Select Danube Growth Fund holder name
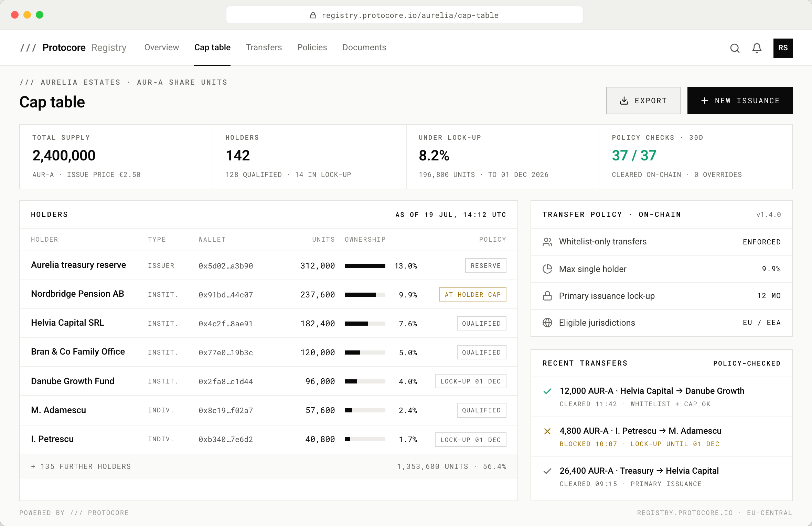 [x=73, y=381]
